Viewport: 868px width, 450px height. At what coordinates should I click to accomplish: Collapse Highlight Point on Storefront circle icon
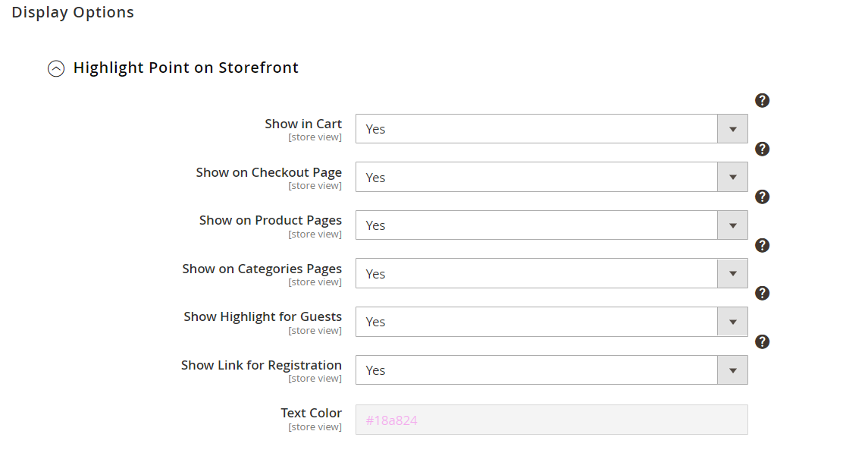point(56,69)
